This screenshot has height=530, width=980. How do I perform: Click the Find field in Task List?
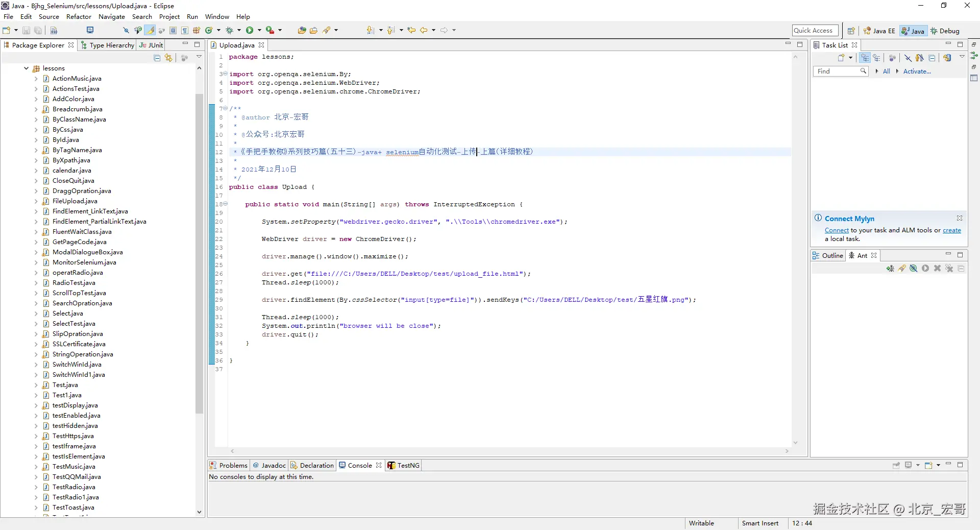840,71
